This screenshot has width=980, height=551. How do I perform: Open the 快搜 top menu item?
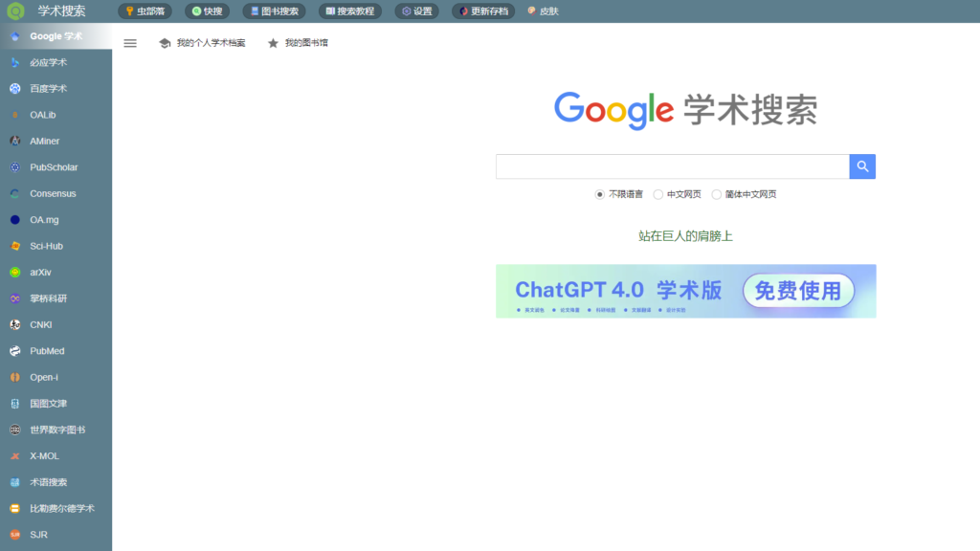click(x=208, y=11)
